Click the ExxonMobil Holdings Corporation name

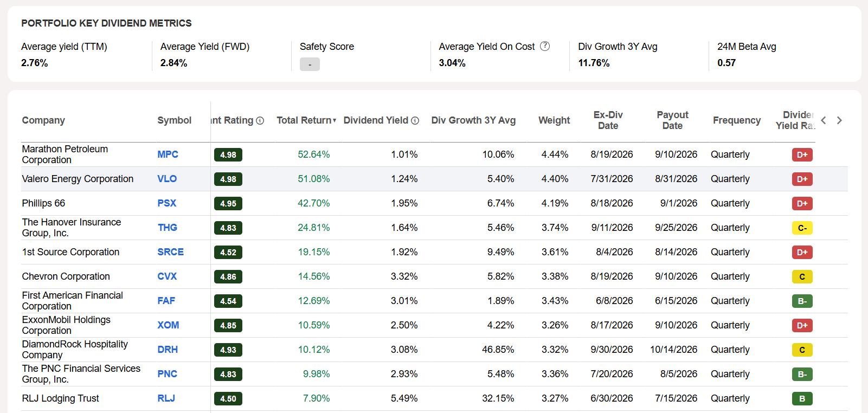click(66, 325)
